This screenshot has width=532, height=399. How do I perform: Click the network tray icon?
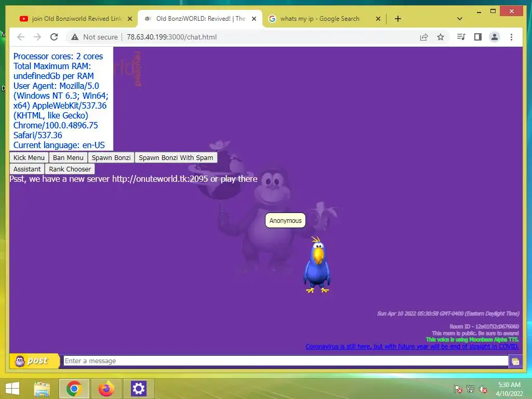471,389
